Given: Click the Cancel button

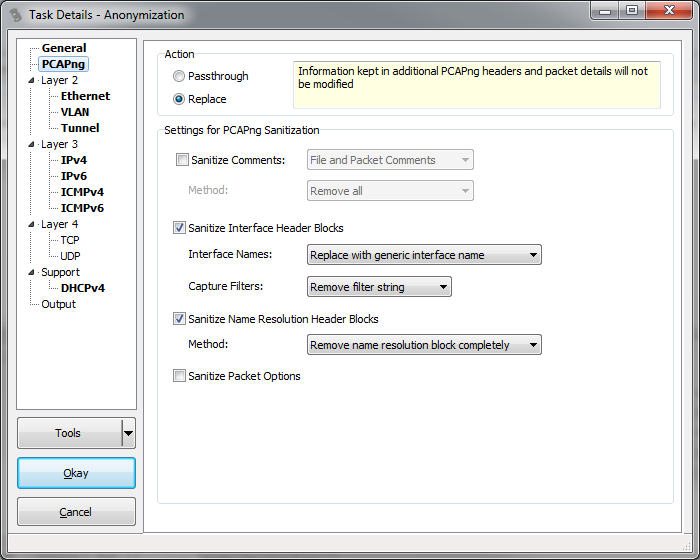Looking at the screenshot, I should (76, 512).
